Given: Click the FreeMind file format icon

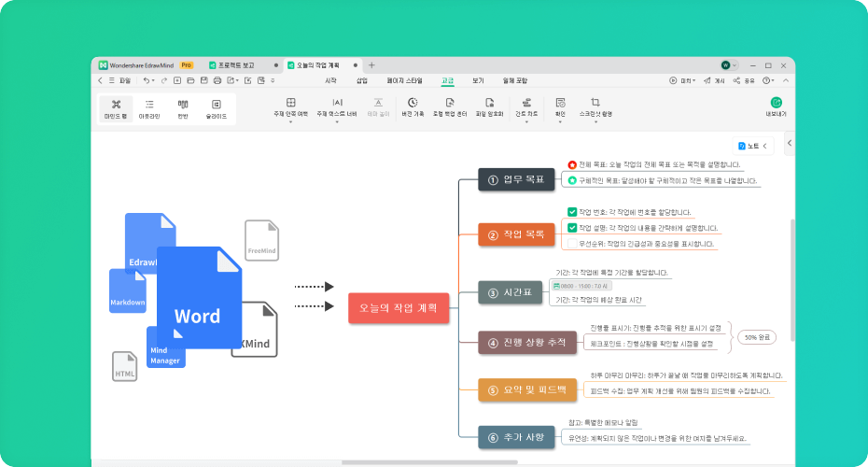Looking at the screenshot, I should [x=262, y=240].
